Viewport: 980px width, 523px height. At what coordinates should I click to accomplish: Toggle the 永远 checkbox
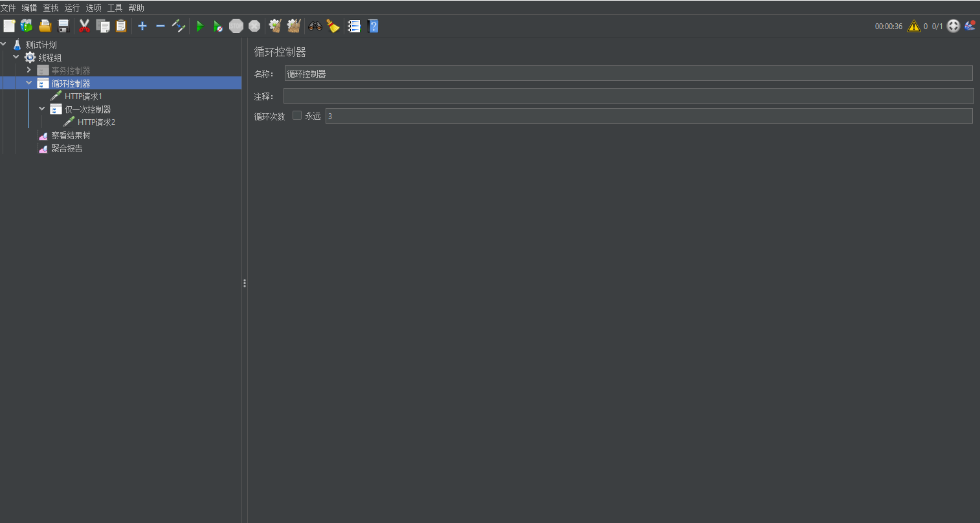point(297,115)
